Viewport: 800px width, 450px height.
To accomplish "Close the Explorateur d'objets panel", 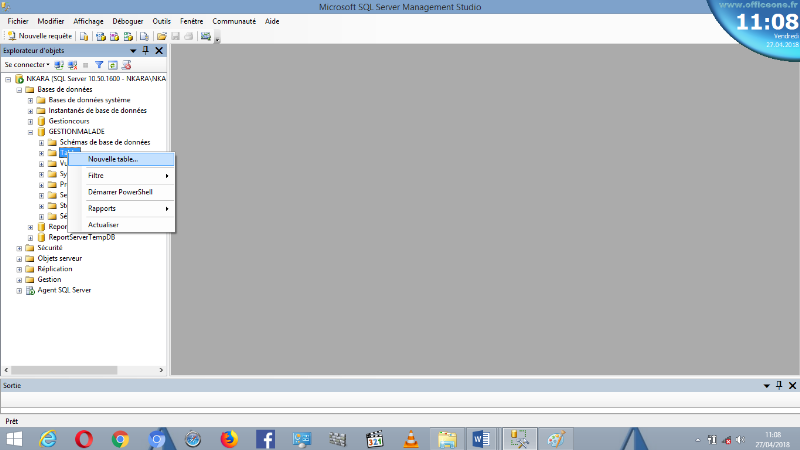I will 159,51.
